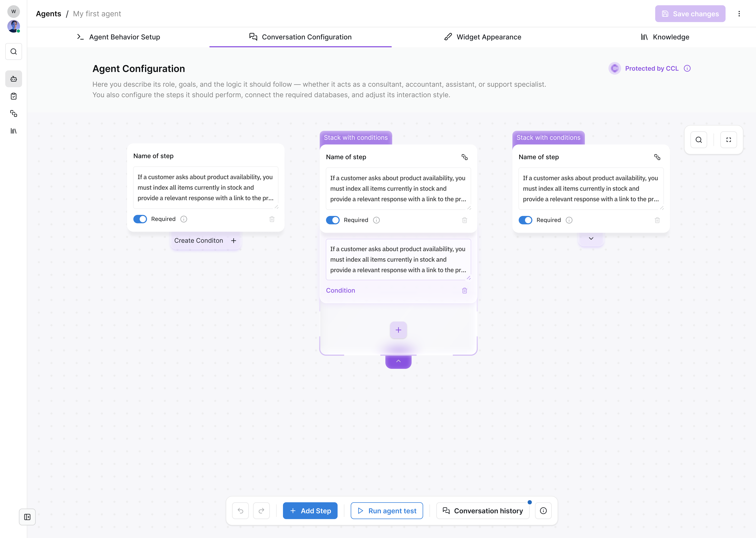The width and height of the screenshot is (756, 538).
Task: Delete the Condition via purple trash icon
Action: pos(464,291)
